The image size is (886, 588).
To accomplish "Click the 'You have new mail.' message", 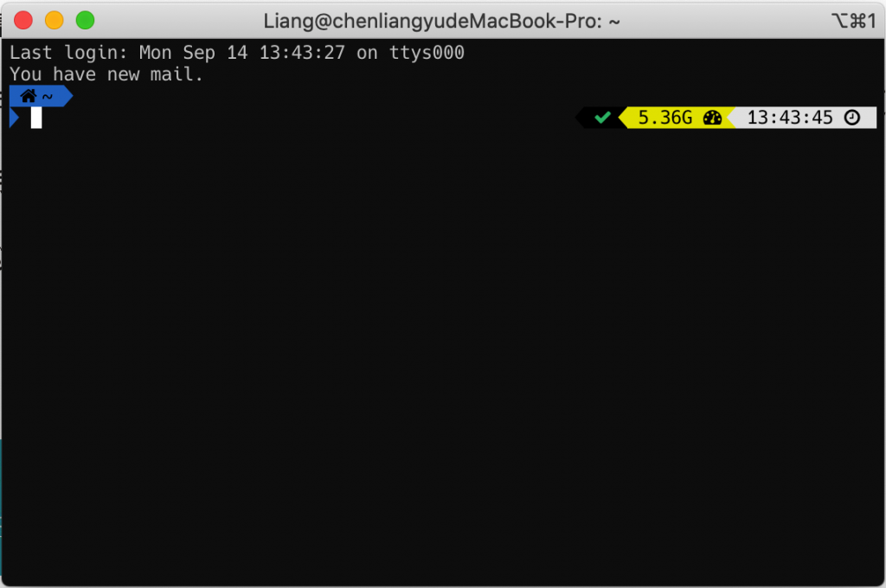I will coord(106,74).
